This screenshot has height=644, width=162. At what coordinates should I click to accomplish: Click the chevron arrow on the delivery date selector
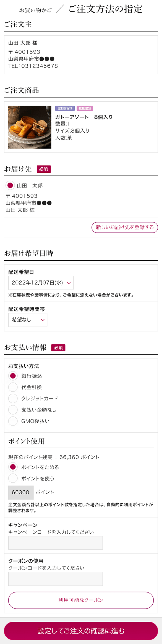(x=69, y=283)
